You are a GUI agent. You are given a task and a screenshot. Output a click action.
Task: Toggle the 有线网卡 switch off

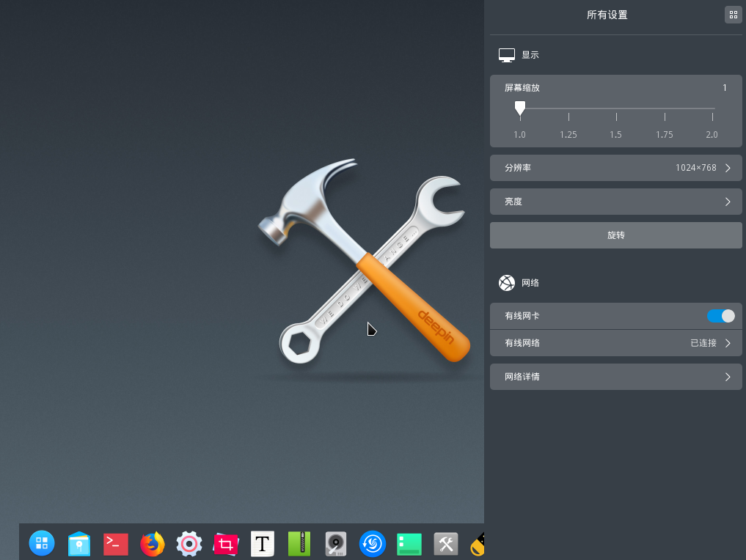coord(721,316)
